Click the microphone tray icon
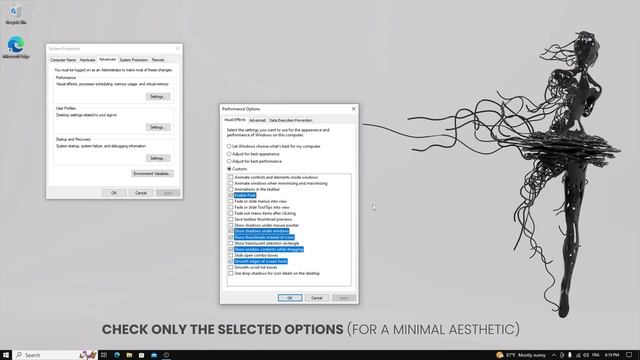Viewport: 640px width, 360px height. [x=570, y=355]
